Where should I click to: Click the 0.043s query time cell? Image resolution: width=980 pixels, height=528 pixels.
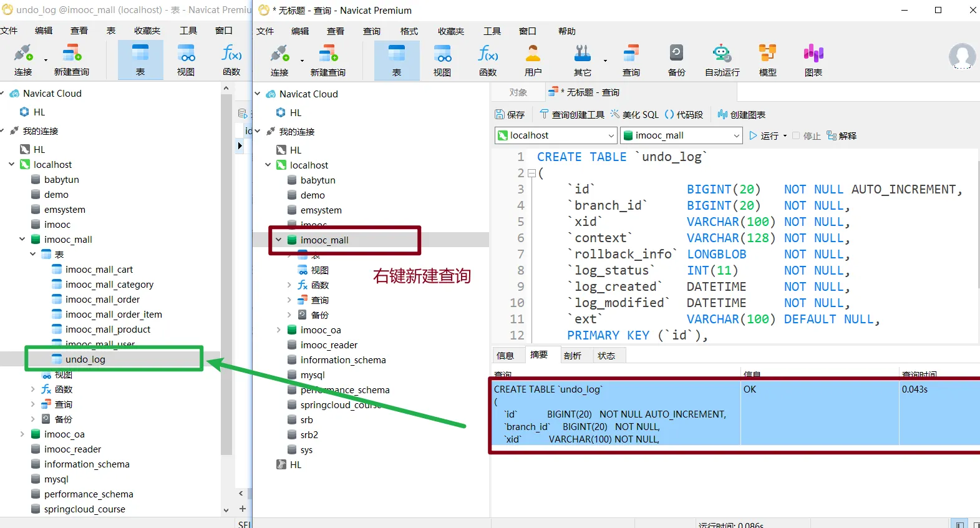pyautogui.click(x=939, y=413)
